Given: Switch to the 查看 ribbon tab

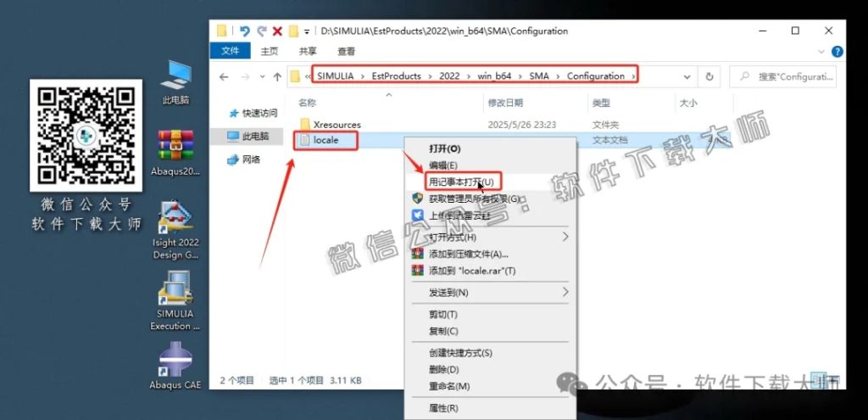Looking at the screenshot, I should click(346, 51).
